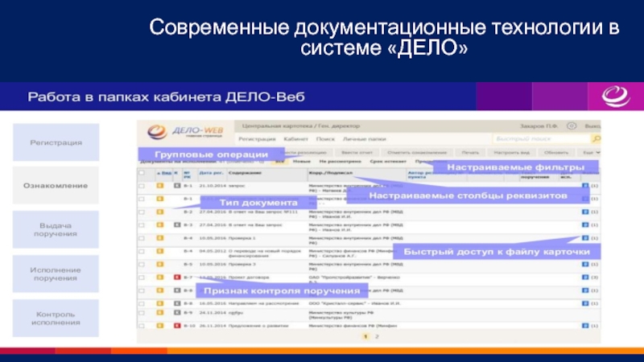
Task: Expand the Еще dropdown in toolbar
Action: 591,152
